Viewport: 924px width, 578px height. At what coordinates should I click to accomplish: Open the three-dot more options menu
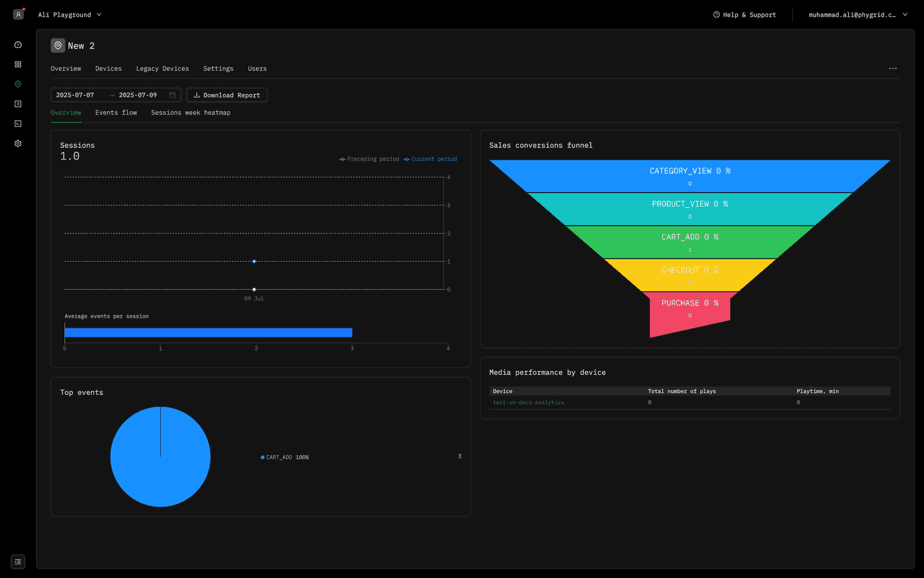(x=893, y=69)
